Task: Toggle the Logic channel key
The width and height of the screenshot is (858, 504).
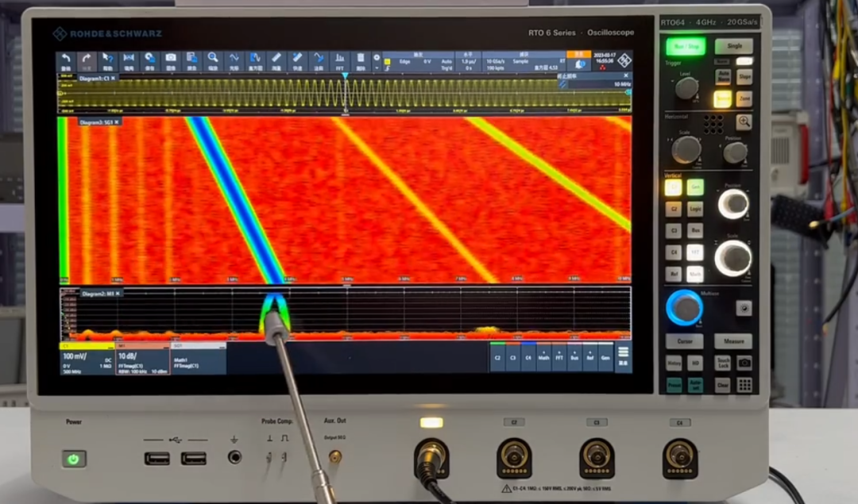Action: [695, 209]
